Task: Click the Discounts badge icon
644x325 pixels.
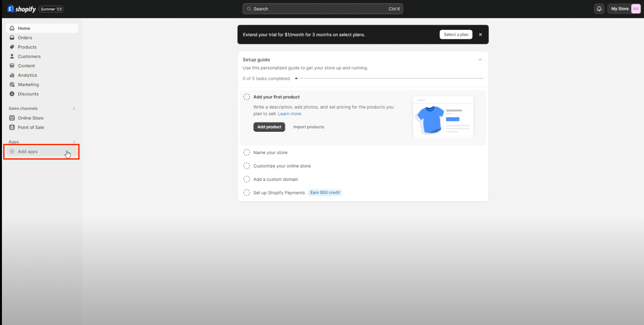Action: point(12,94)
